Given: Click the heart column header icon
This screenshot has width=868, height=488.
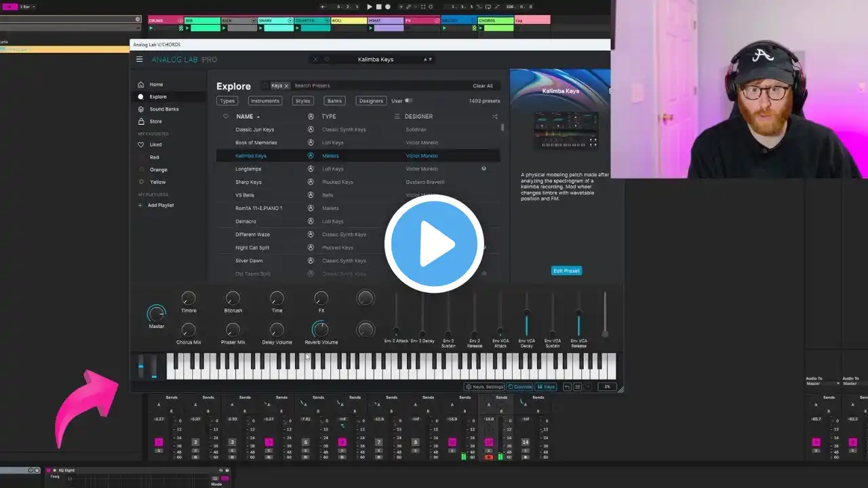Looking at the screenshot, I should coord(226,117).
